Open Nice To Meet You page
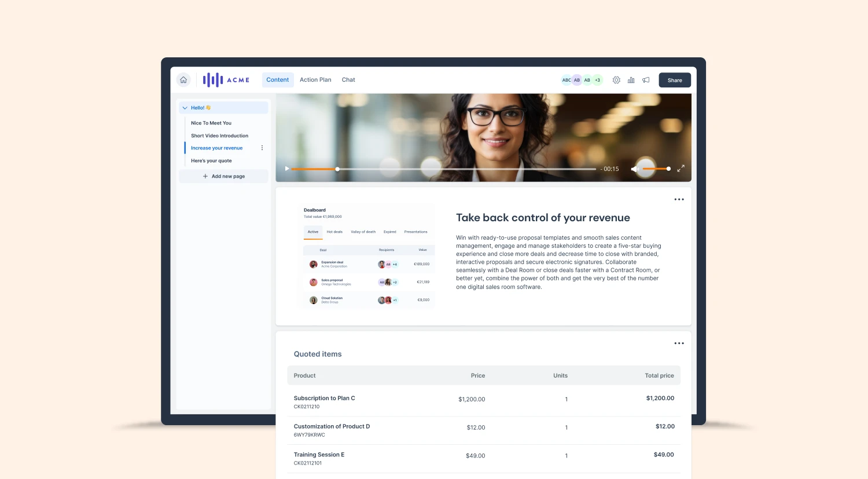The width and height of the screenshot is (868, 479). click(211, 123)
